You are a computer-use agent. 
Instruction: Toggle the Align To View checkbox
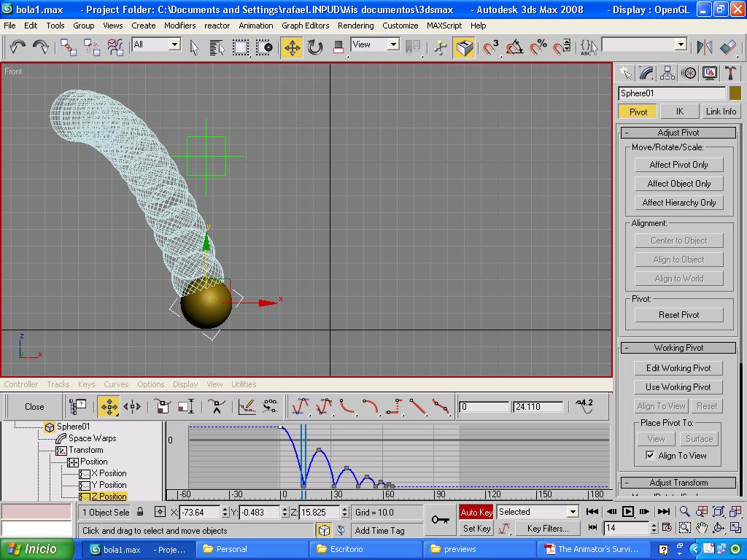tap(650, 456)
